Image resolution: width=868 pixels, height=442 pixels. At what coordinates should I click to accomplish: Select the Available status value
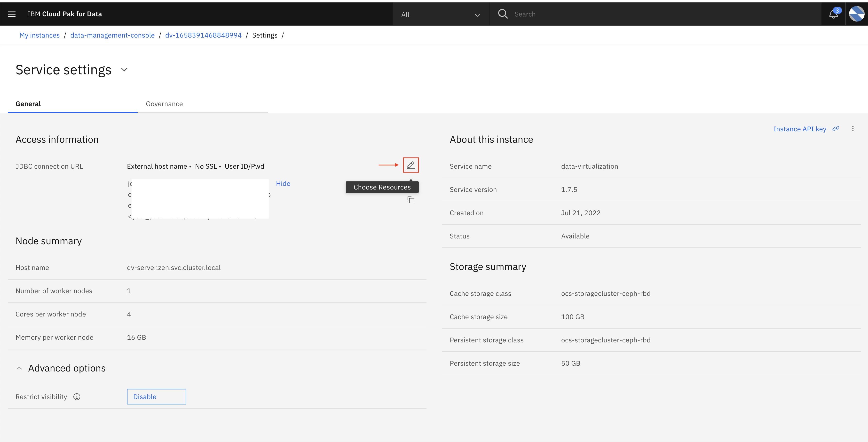(575, 236)
